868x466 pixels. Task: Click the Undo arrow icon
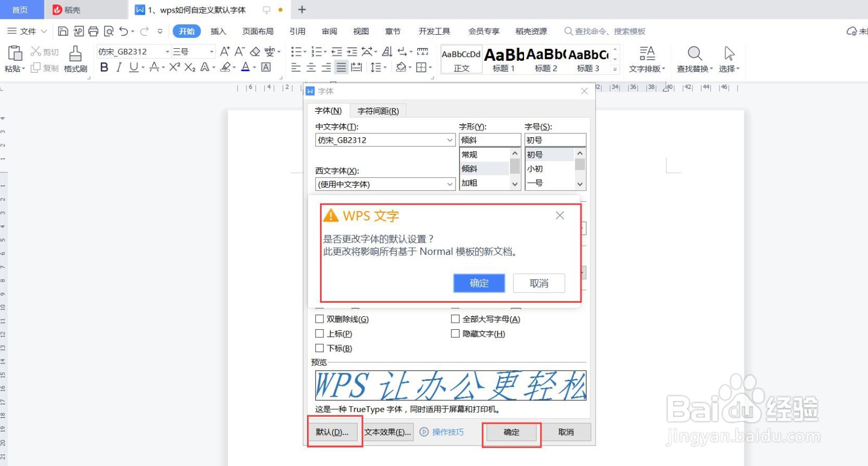click(x=124, y=31)
